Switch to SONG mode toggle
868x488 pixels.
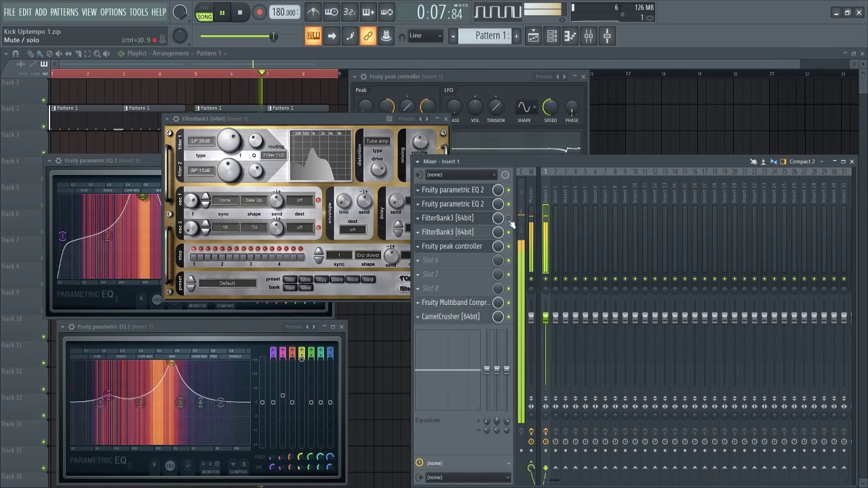[x=204, y=16]
